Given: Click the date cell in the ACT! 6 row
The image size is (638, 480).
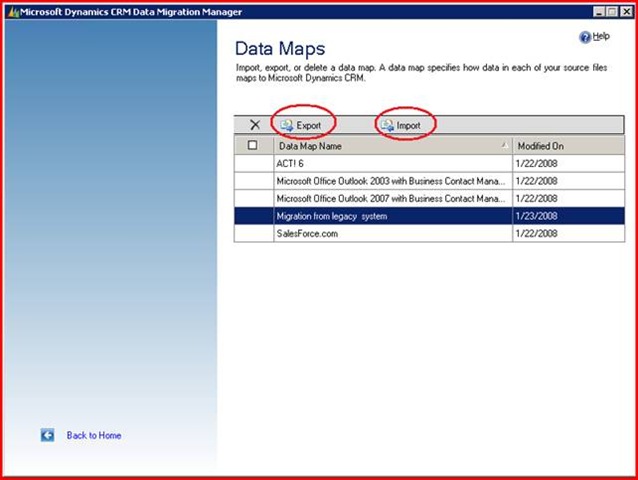Looking at the screenshot, I should [568, 164].
